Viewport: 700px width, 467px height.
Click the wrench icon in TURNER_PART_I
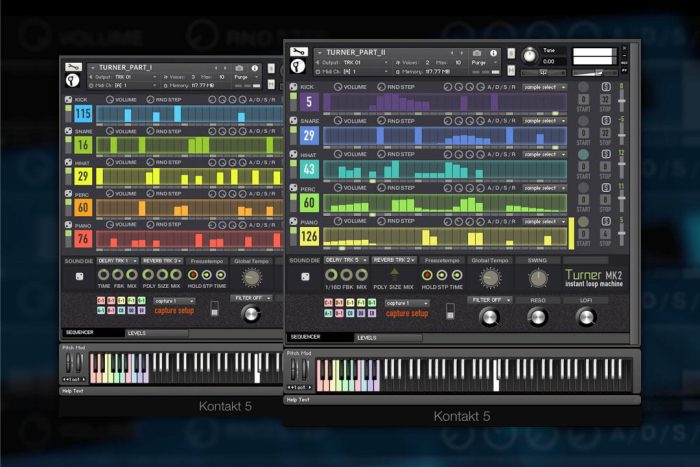coord(74,67)
